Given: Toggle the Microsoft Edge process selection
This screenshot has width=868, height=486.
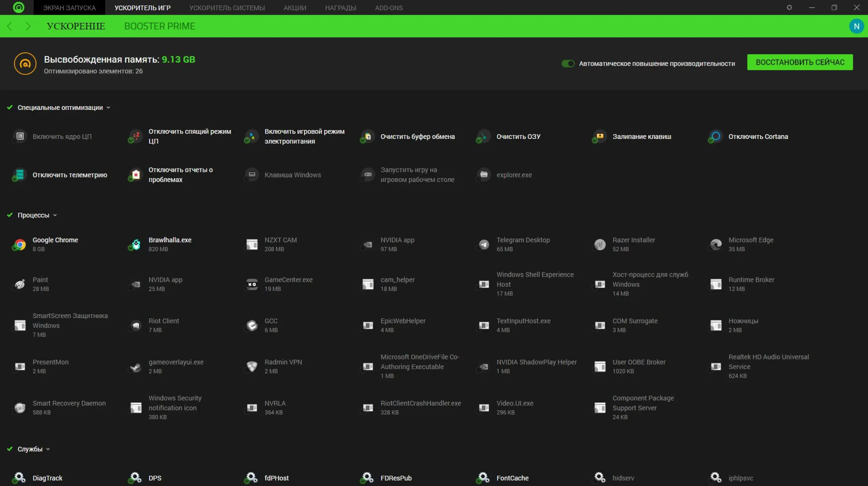Looking at the screenshot, I should coord(716,244).
